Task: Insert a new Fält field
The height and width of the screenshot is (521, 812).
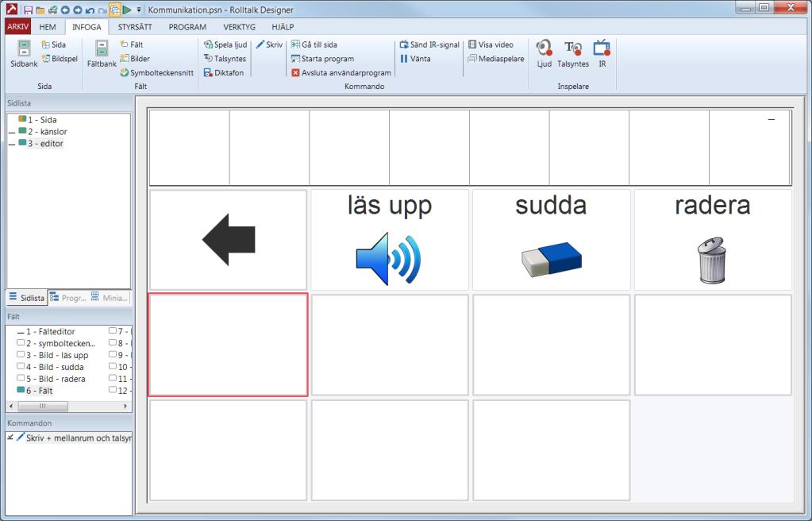Action: tap(132, 44)
